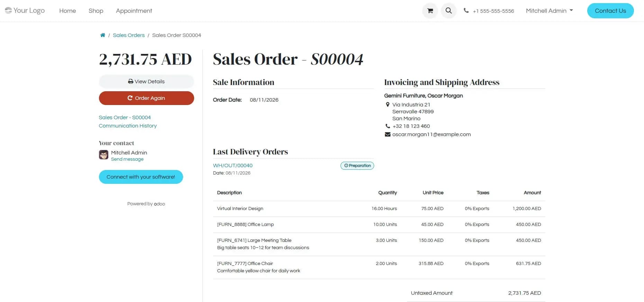
Task: Click the map pin address icon
Action: click(x=388, y=105)
